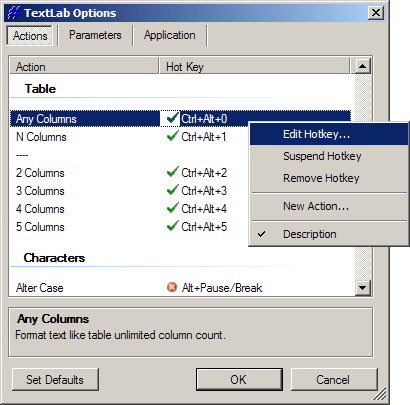Click the TextLab hash icon in title bar

(x=14, y=13)
